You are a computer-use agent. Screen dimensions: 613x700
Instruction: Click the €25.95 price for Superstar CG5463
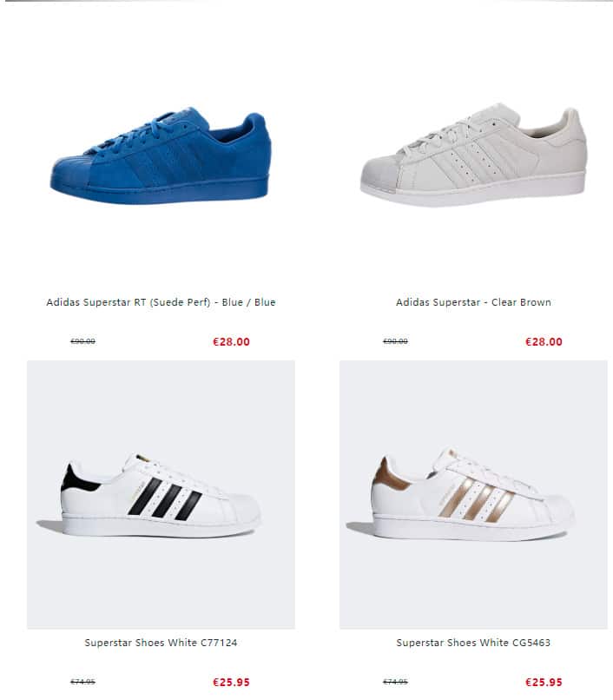coord(544,683)
